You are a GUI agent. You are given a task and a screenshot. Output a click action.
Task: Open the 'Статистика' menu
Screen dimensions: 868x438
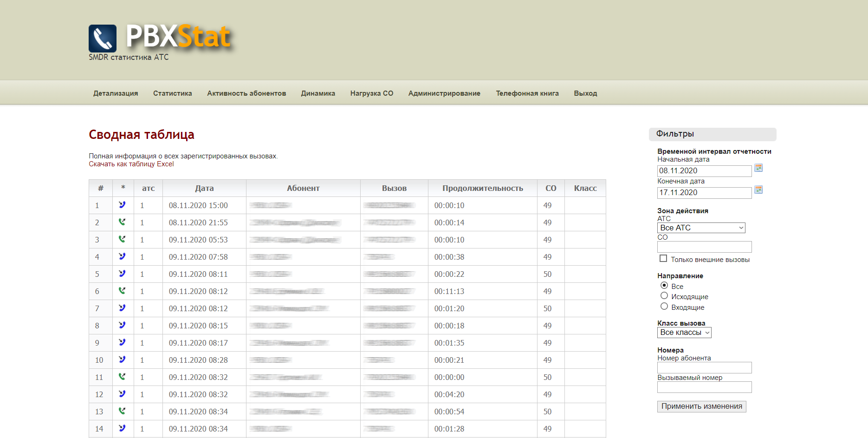[172, 93]
